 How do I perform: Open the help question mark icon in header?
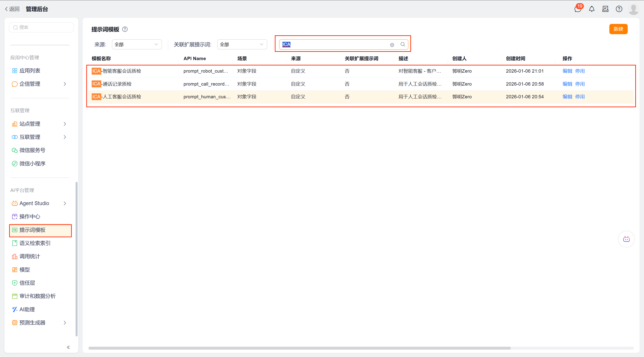click(x=619, y=9)
